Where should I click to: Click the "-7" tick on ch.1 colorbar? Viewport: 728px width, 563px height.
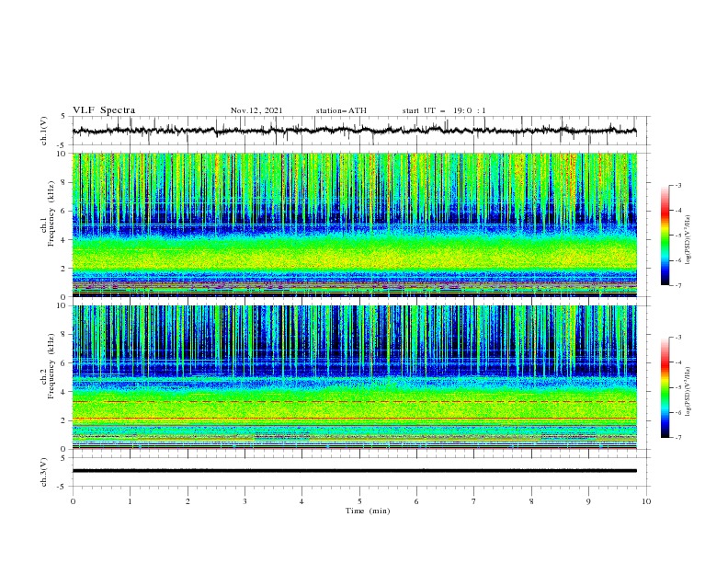(x=677, y=285)
